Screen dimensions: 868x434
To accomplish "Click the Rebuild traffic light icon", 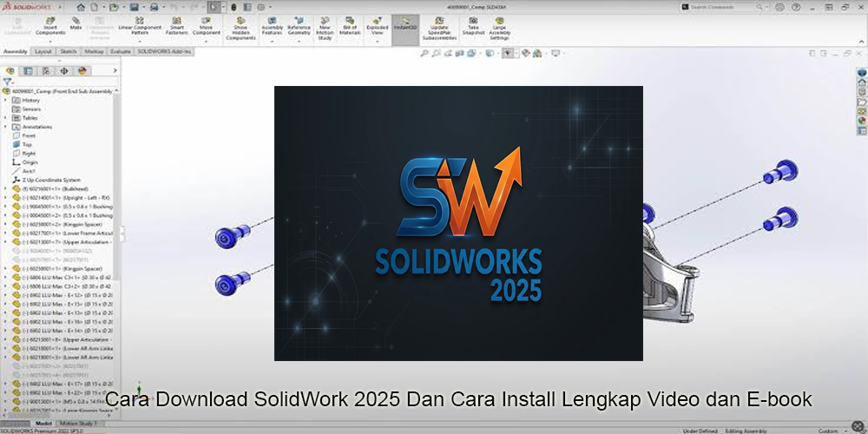I will pos(233,7).
